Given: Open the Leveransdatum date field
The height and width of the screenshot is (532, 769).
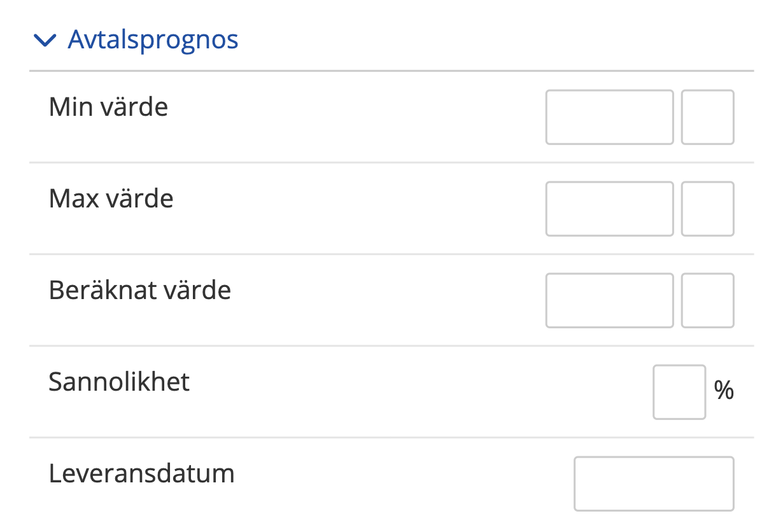Looking at the screenshot, I should tap(653, 484).
